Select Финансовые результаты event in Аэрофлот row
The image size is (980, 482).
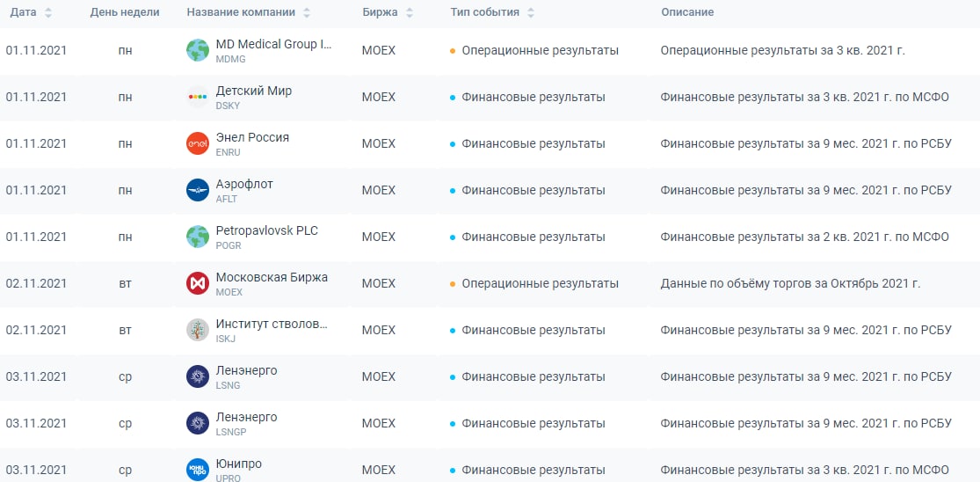pos(534,190)
